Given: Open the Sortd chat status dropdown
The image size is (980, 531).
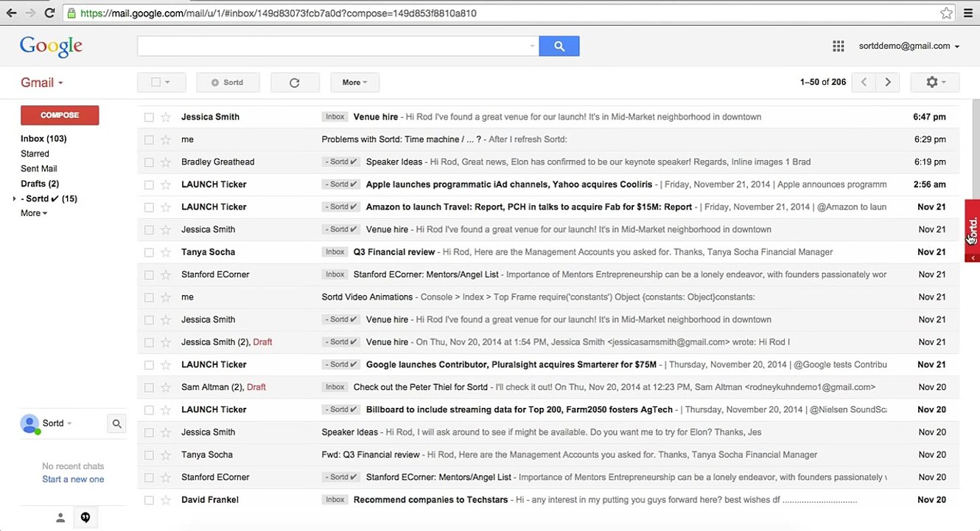Looking at the screenshot, I should click(69, 423).
